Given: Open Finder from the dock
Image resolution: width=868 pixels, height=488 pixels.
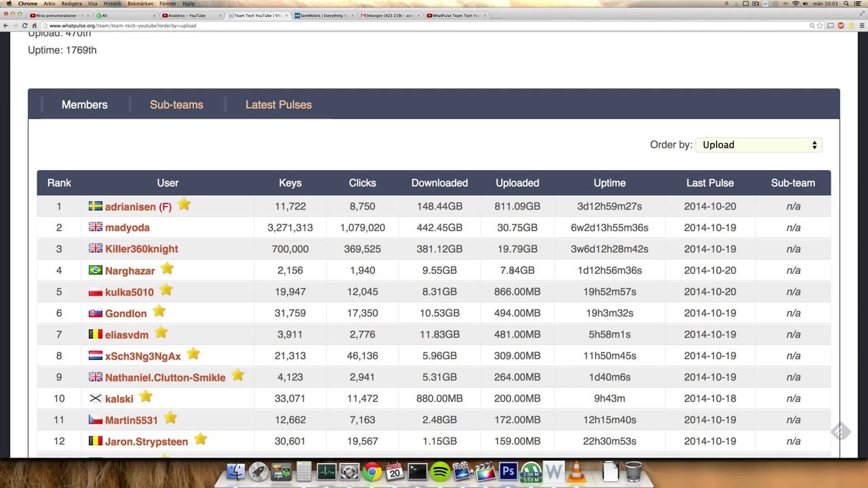Looking at the screenshot, I should click(235, 471).
